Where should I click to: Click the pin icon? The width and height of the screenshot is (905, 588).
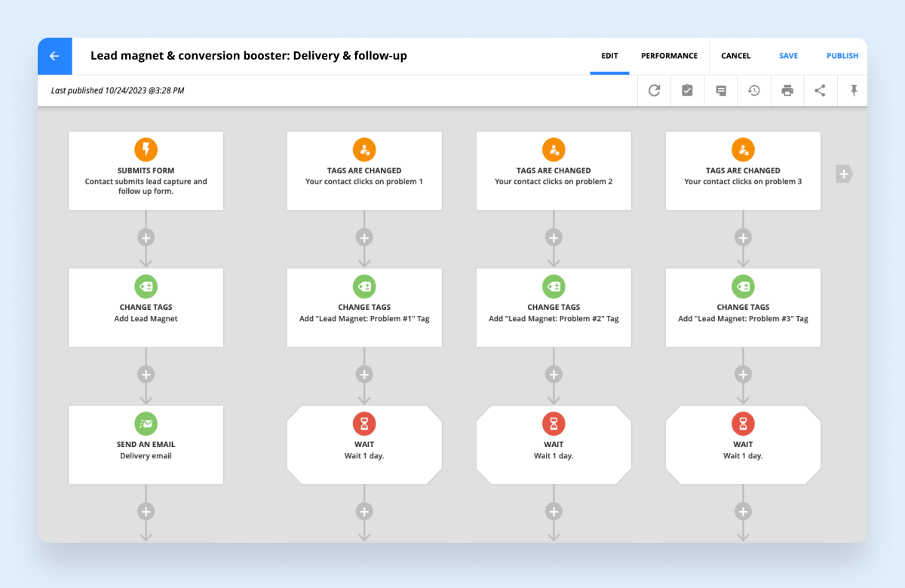click(x=854, y=90)
